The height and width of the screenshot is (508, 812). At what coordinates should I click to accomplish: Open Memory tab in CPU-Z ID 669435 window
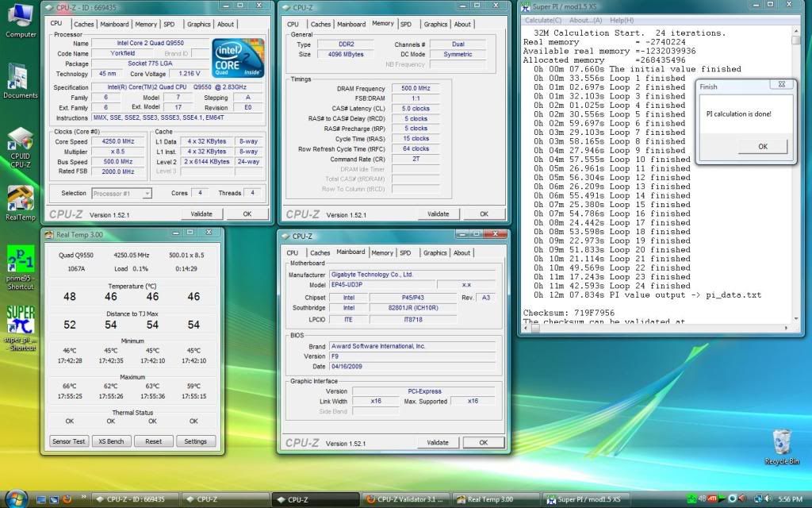(146, 25)
